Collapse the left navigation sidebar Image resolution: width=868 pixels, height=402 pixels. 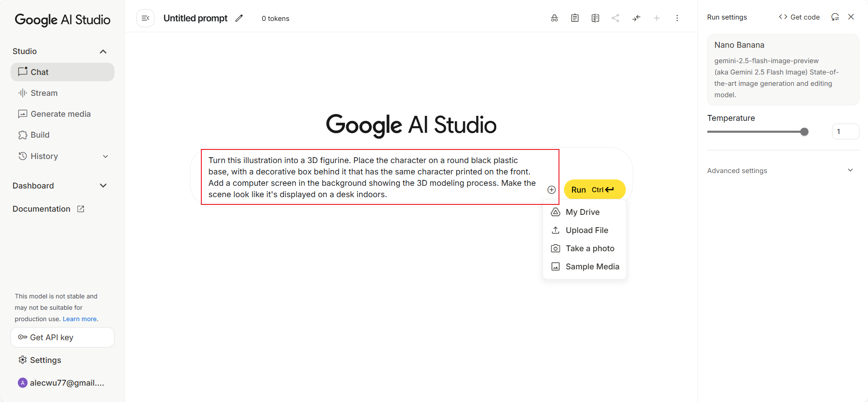click(145, 18)
